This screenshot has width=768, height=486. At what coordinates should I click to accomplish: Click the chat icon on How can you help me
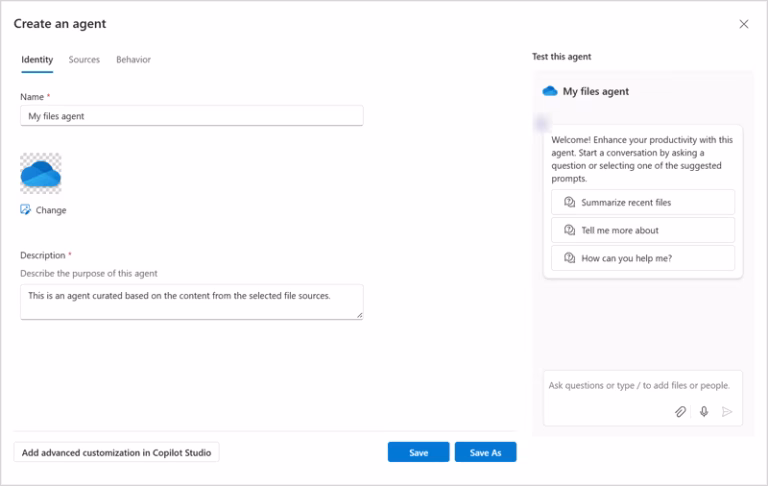coord(569,258)
